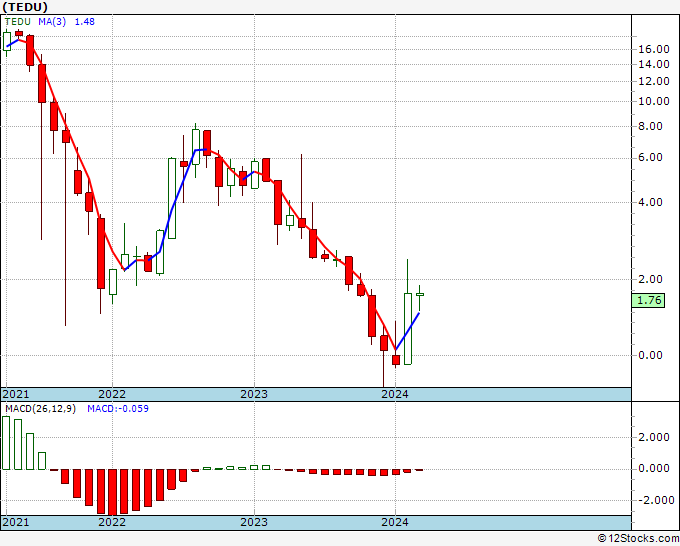Click 2021 on the price chart timeline
The image size is (680, 546).
pos(16,394)
